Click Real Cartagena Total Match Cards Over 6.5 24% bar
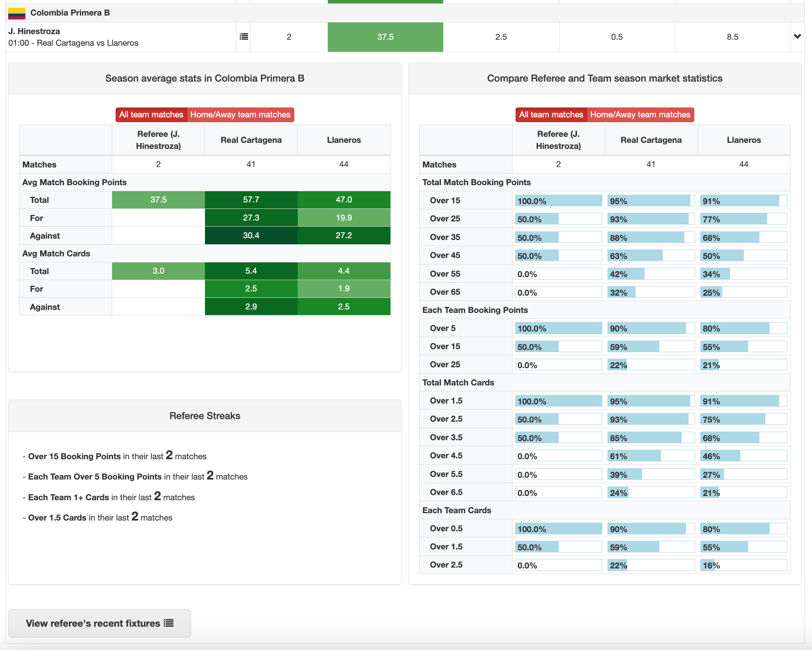This screenshot has width=812, height=650. click(x=651, y=492)
